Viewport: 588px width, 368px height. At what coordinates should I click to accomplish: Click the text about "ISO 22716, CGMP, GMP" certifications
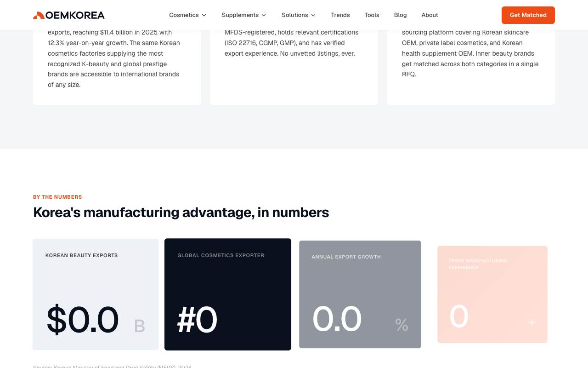click(292, 43)
